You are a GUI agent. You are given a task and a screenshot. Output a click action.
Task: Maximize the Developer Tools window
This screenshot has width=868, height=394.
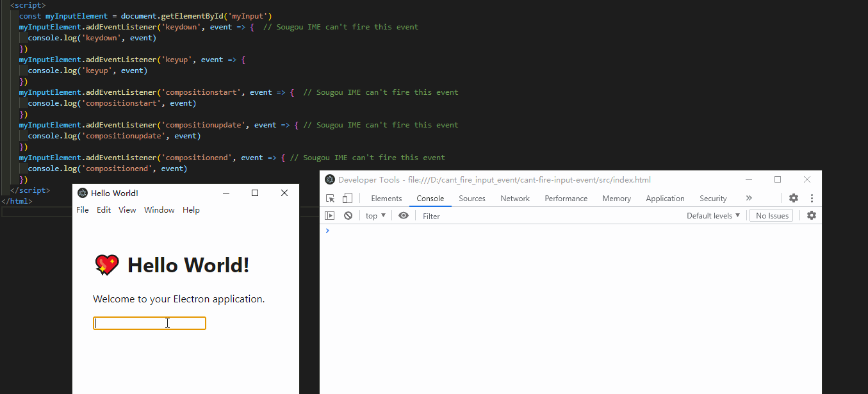pyautogui.click(x=778, y=179)
